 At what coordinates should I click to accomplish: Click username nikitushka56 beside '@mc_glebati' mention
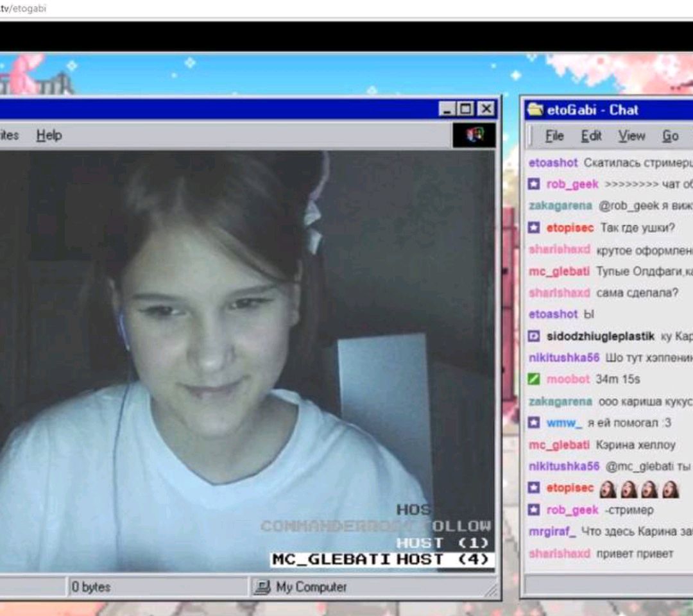point(564,466)
